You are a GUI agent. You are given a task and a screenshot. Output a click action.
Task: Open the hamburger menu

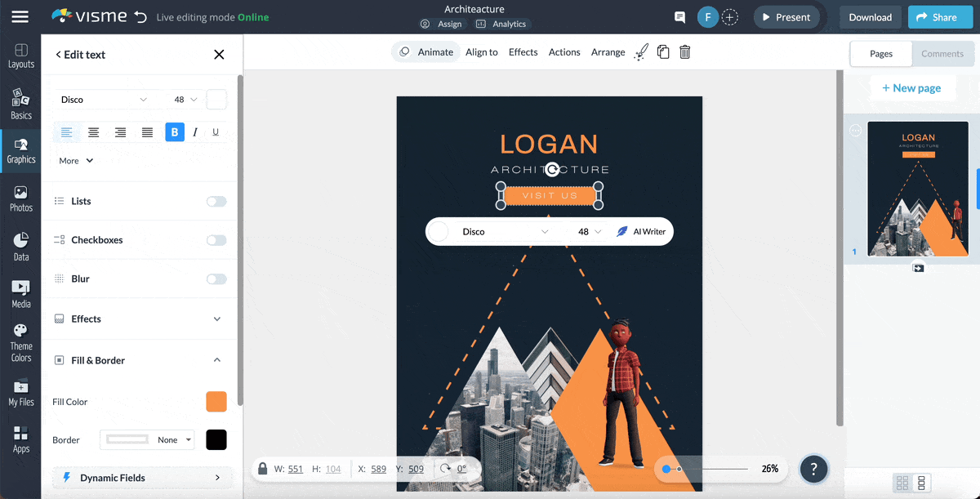(x=20, y=16)
